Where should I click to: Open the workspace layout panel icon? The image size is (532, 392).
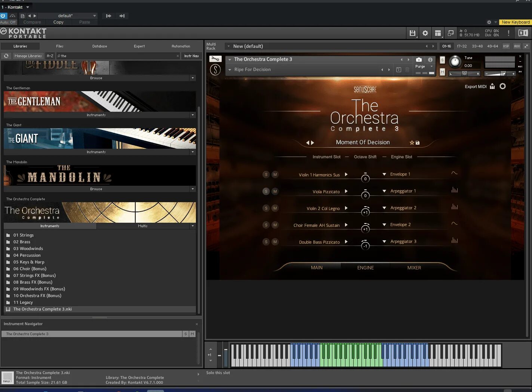(438, 33)
